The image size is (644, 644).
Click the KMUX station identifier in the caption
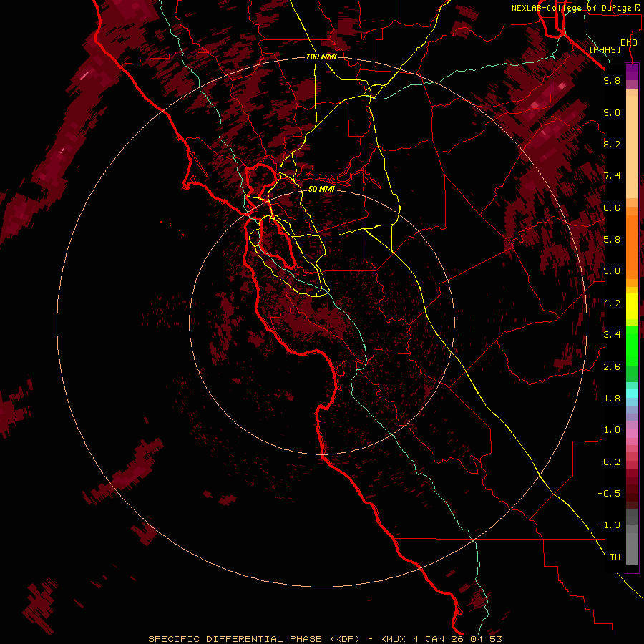click(x=393, y=639)
